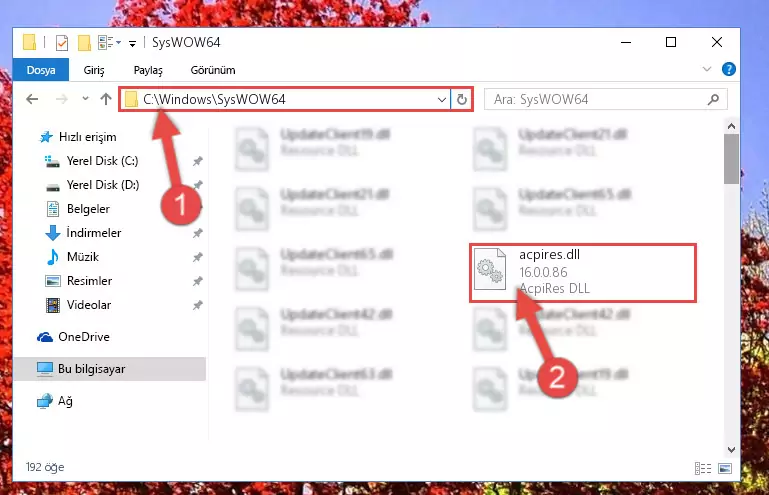The image size is (769, 495).
Task: Click the magnifier search icon
Action: [x=713, y=100]
